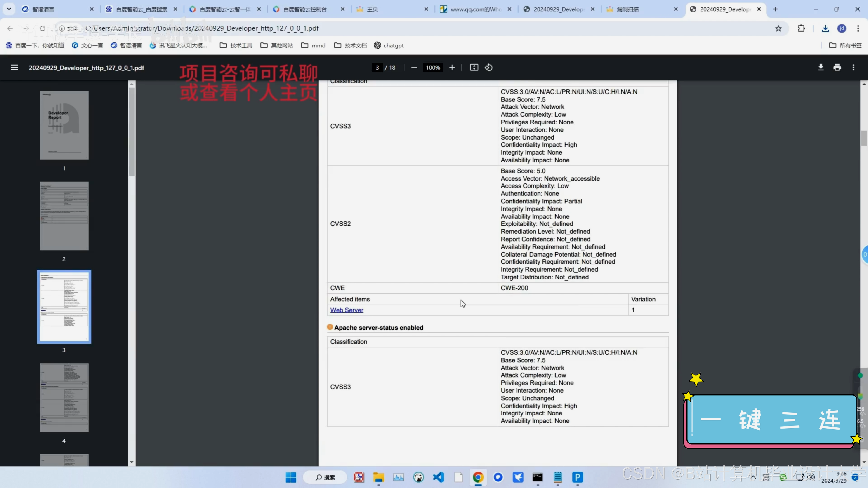Rotate the PDF counterclockwise
Image resolution: width=868 pixels, height=488 pixels.
tap(488, 68)
